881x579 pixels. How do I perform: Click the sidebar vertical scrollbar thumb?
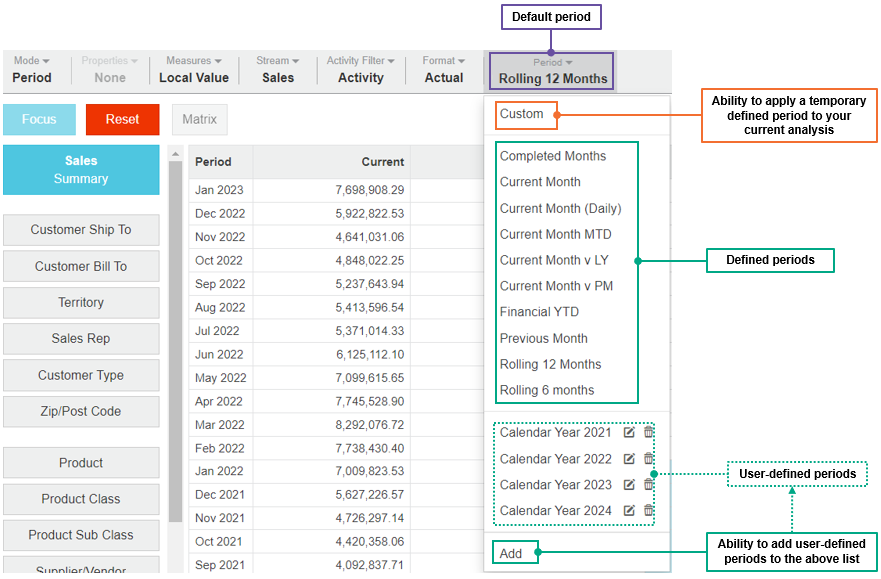(175, 341)
